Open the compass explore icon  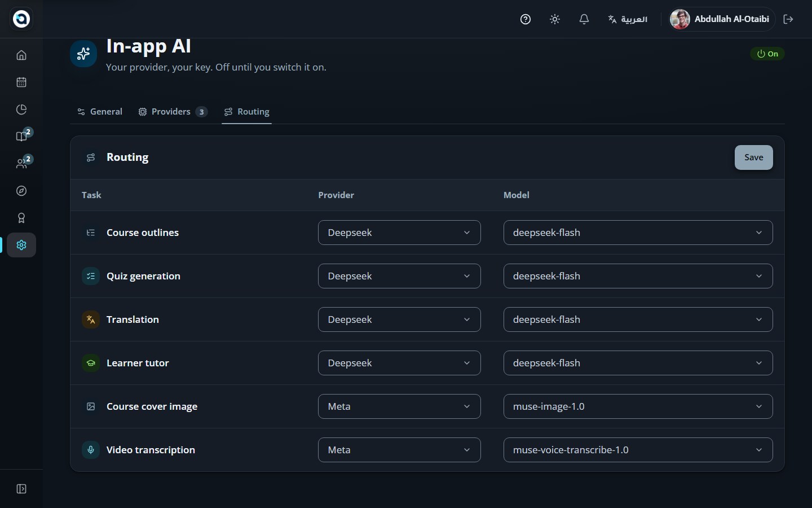[x=21, y=191]
